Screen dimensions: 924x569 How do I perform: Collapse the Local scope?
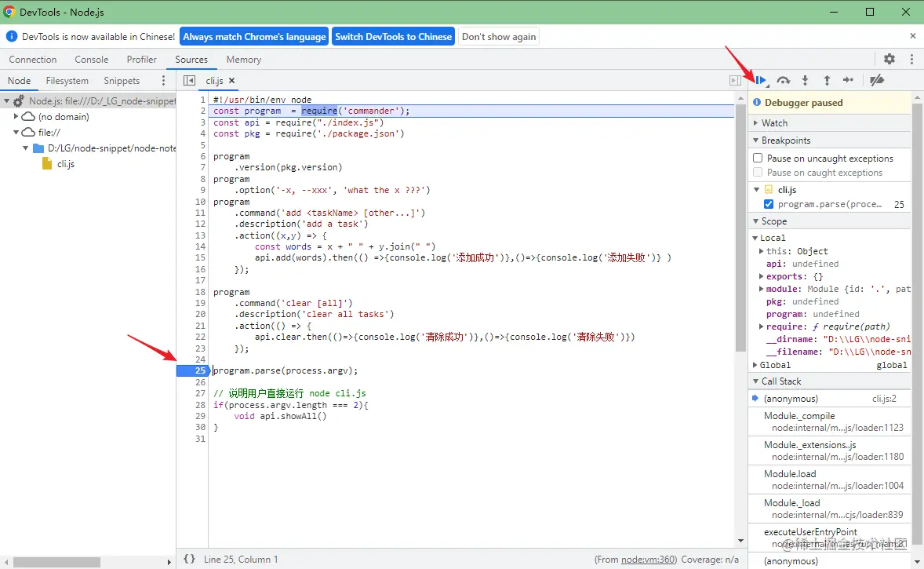[x=755, y=238]
